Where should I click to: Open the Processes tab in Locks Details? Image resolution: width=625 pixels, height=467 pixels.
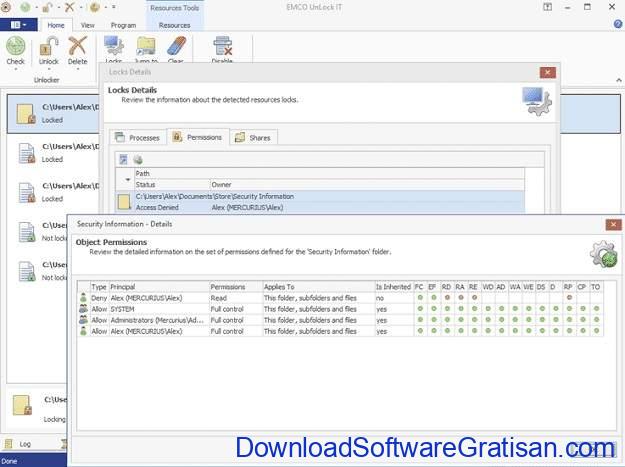click(138, 137)
